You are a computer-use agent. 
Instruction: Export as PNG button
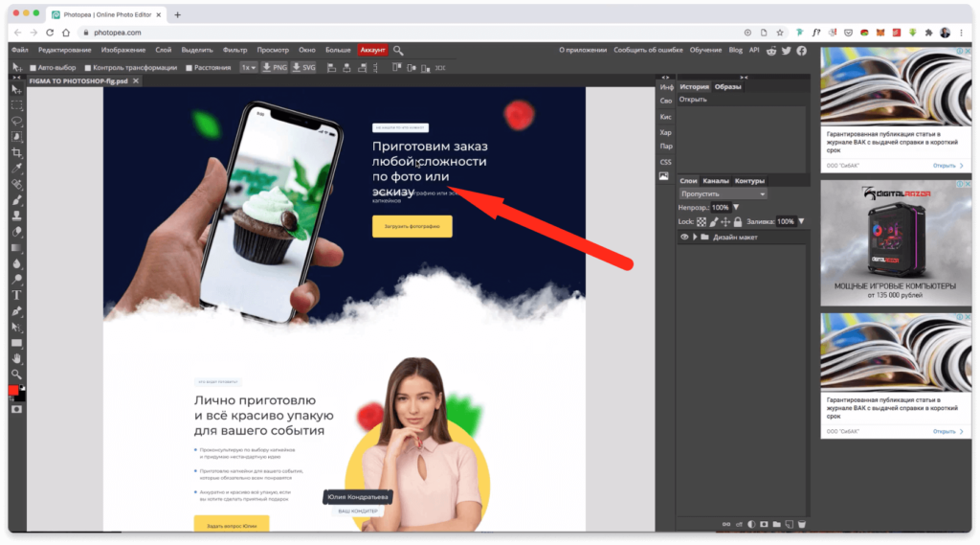(275, 68)
